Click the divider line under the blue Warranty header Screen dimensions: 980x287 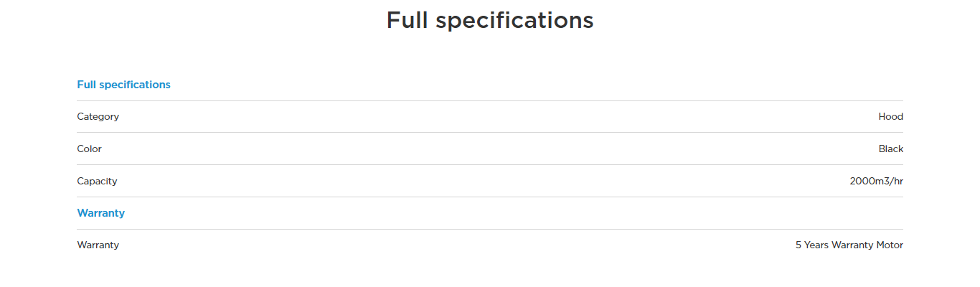pos(490,229)
